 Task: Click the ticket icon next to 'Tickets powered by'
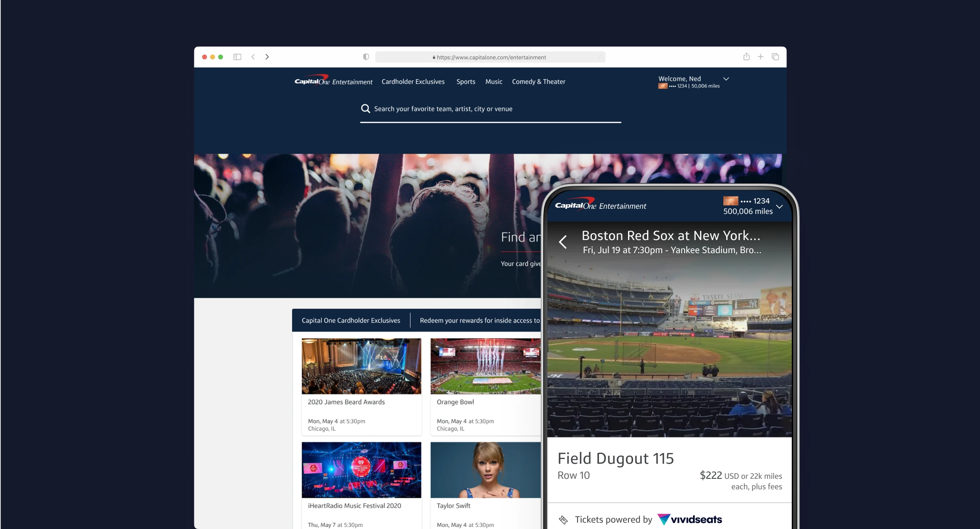pyautogui.click(x=564, y=519)
